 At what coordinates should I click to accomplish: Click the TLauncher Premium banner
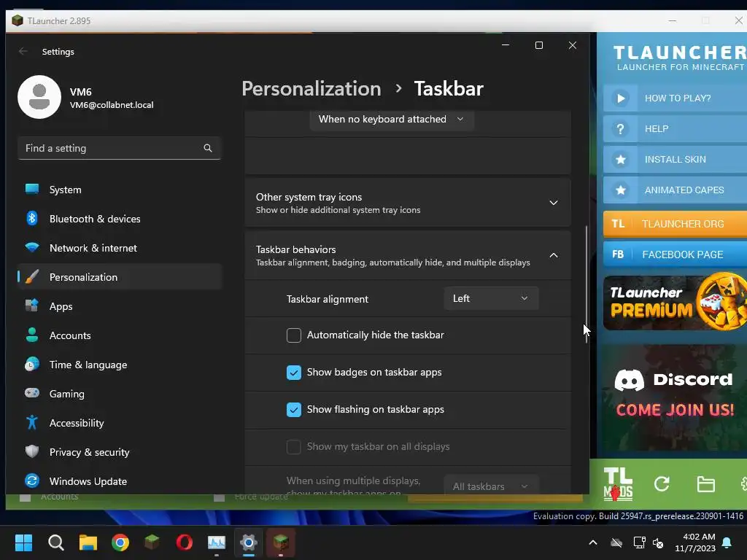tap(675, 303)
